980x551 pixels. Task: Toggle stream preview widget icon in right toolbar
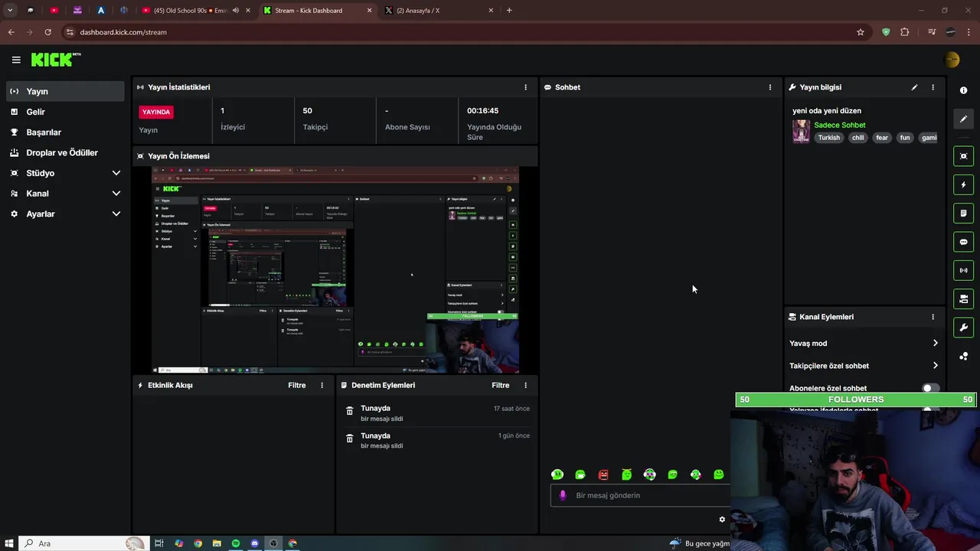point(963,156)
